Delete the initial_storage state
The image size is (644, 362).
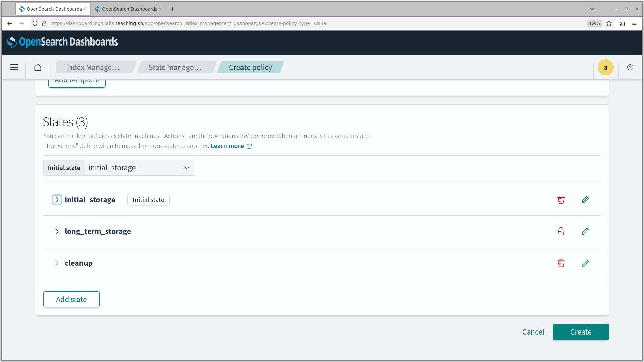pos(561,200)
